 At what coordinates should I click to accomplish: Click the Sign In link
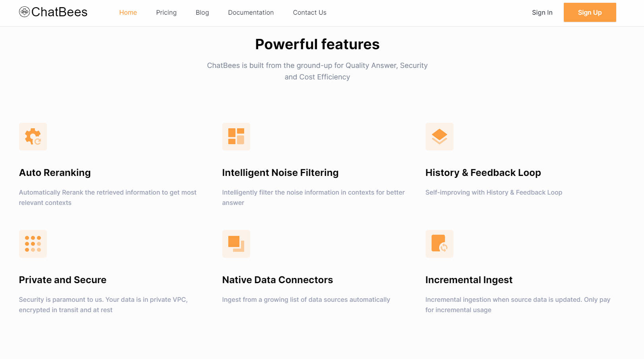click(542, 12)
